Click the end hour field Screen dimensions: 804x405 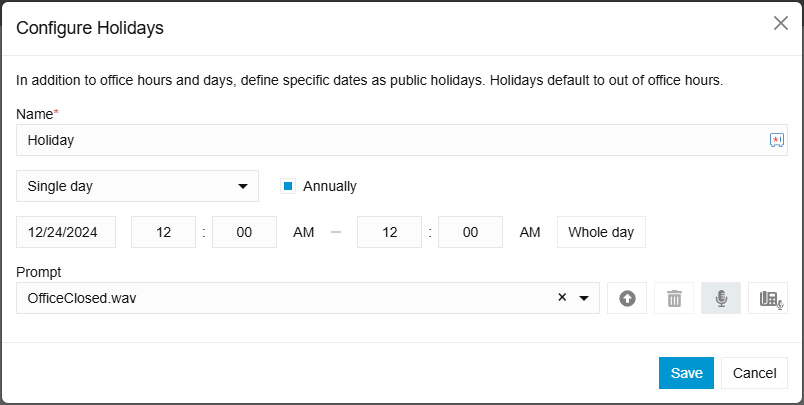pyautogui.click(x=389, y=232)
